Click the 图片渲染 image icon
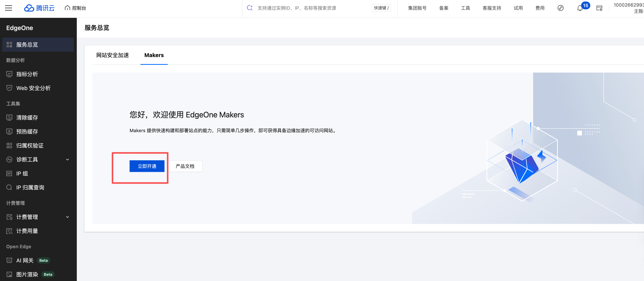This screenshot has width=644, height=281. (9, 275)
